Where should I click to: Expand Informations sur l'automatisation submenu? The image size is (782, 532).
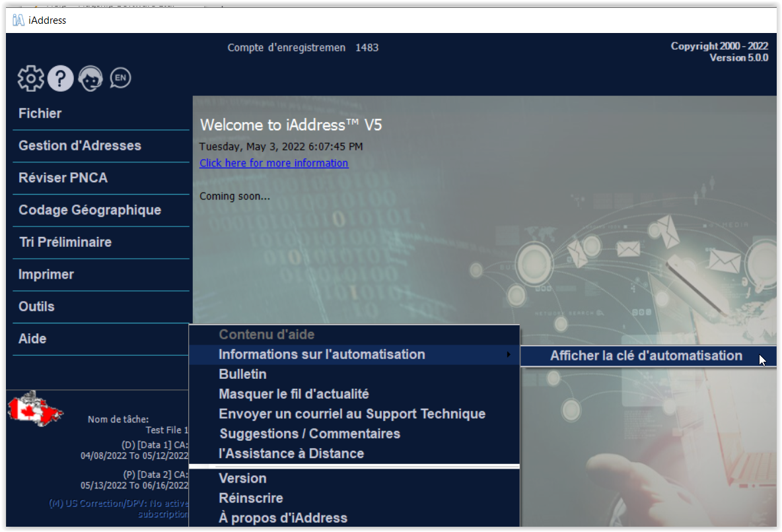[x=354, y=354]
